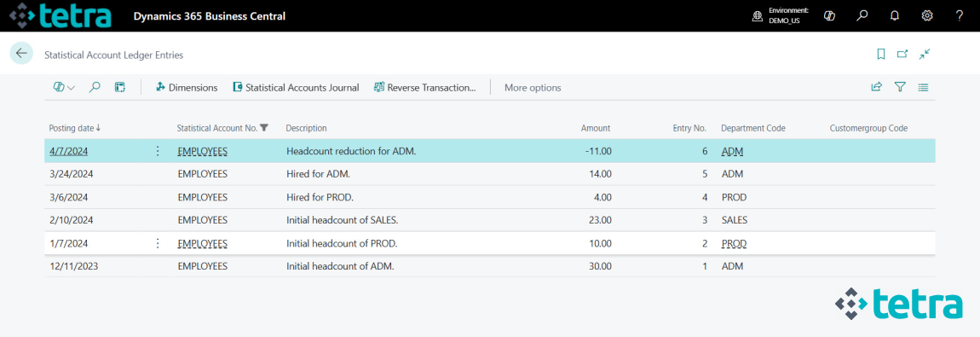Click 'Headcount reduction for ADM.' description
The width and height of the screenshot is (980, 337).
(x=351, y=151)
